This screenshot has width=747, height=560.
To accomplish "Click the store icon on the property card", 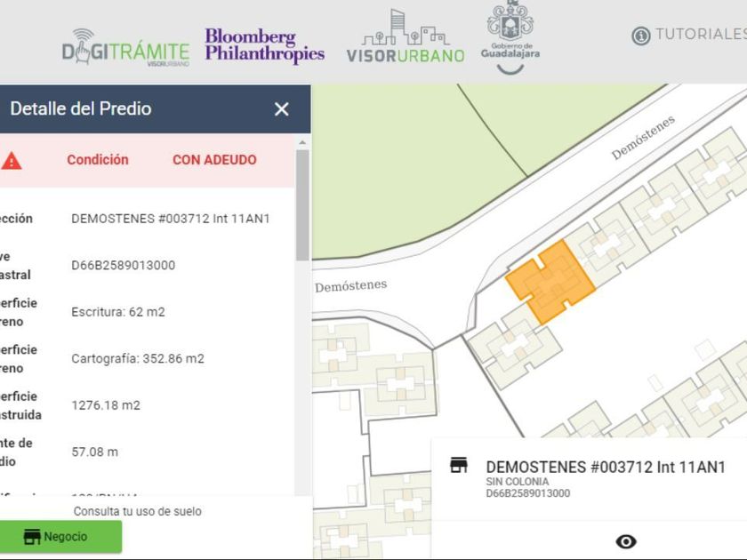I will click(x=459, y=466).
